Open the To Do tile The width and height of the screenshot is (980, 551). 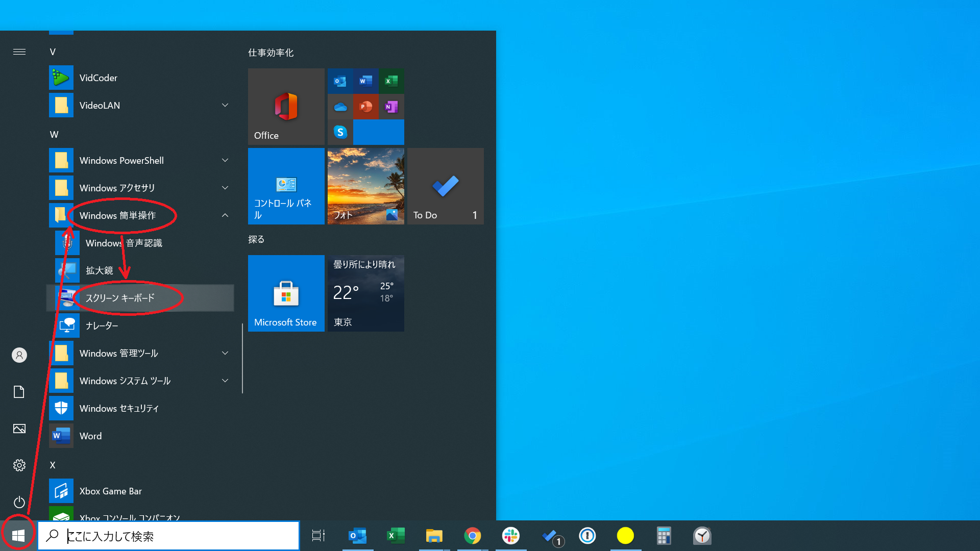tap(446, 186)
